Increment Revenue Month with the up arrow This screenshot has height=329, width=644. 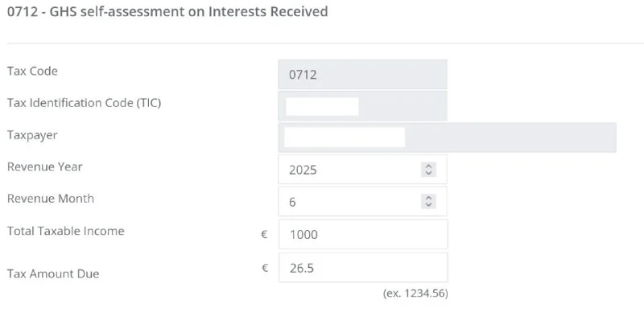point(428,199)
